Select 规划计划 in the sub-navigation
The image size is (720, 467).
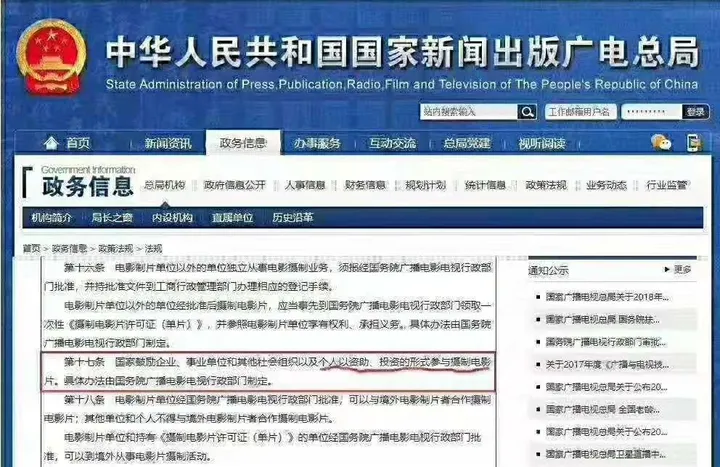426,185
